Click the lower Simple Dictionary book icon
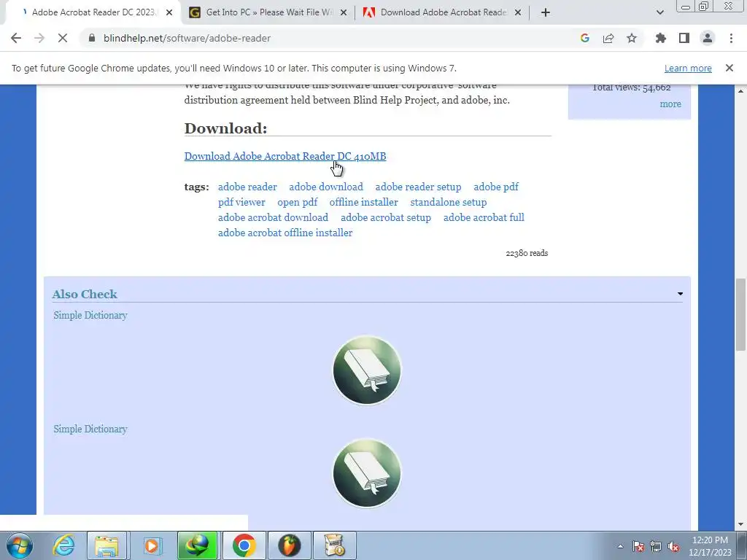The image size is (747, 560). tap(367, 472)
